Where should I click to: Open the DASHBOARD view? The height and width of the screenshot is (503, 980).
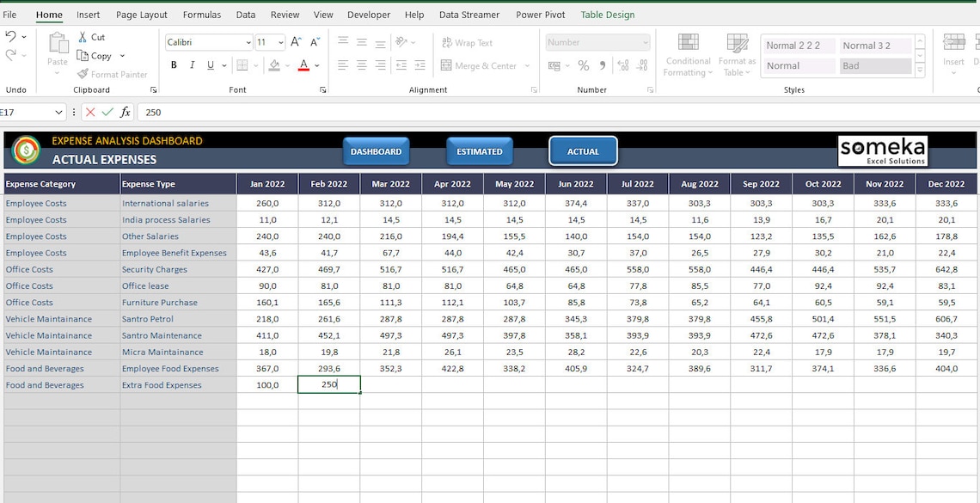coord(376,150)
